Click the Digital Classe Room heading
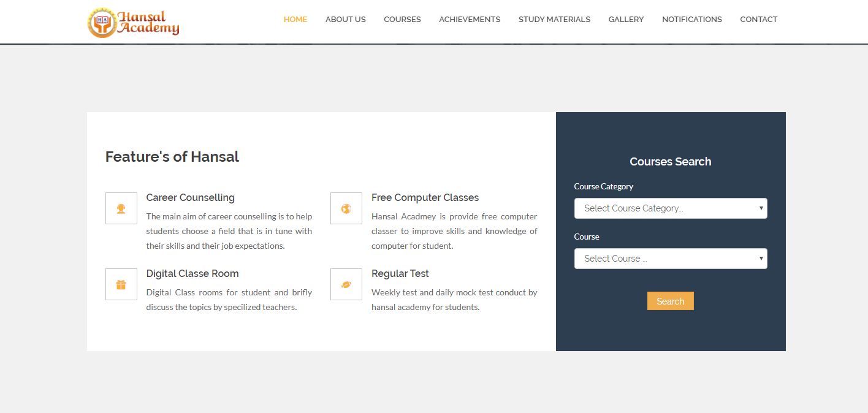 [x=192, y=274]
